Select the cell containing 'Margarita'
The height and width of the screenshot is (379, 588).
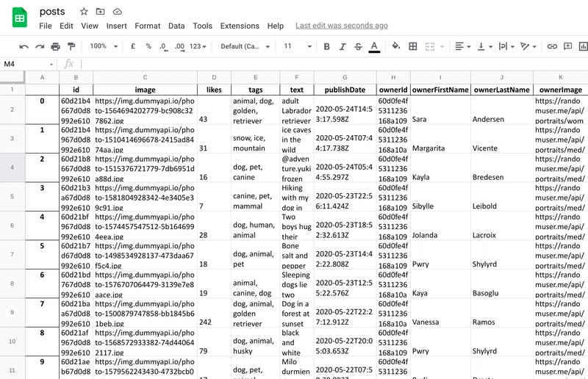pyautogui.click(x=440, y=139)
